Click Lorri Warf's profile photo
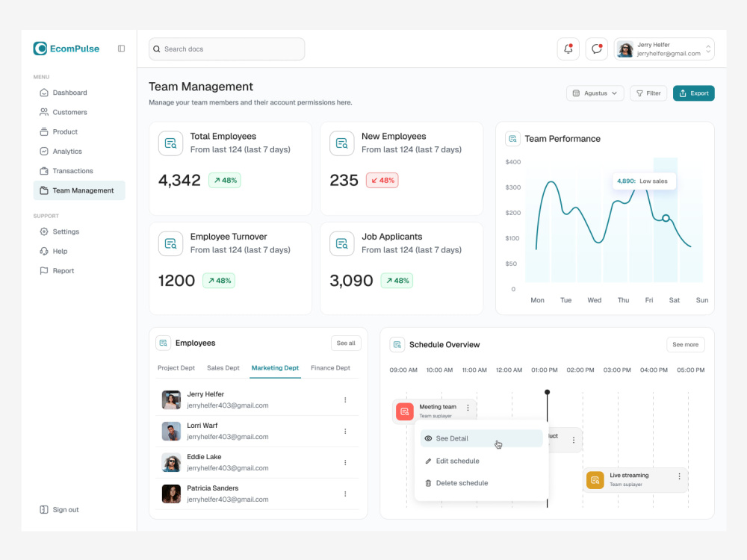The image size is (747, 560). click(171, 432)
